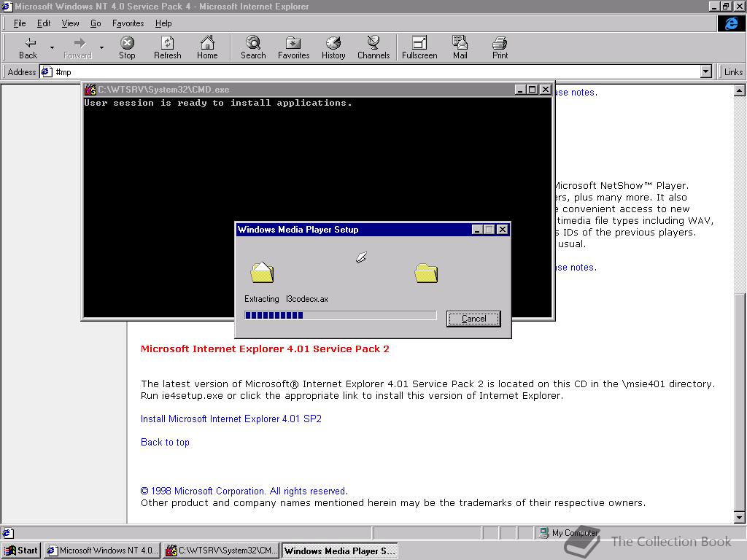Refresh the current page
The image size is (747, 560).
(x=167, y=47)
